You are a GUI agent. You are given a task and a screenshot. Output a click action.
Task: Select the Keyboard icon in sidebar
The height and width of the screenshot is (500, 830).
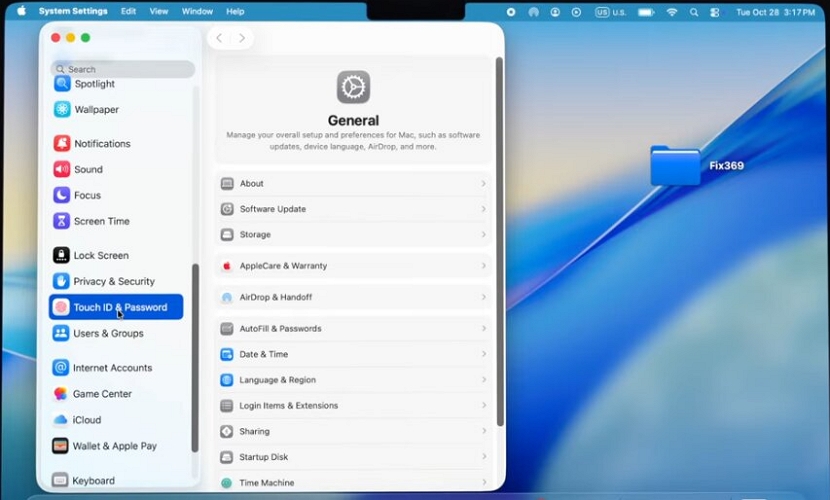(60, 480)
